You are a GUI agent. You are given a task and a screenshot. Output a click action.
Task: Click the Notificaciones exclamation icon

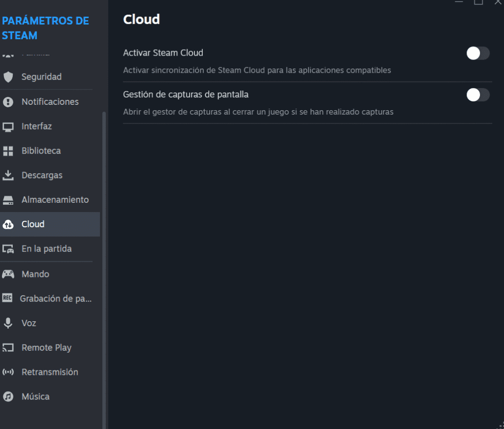point(8,102)
